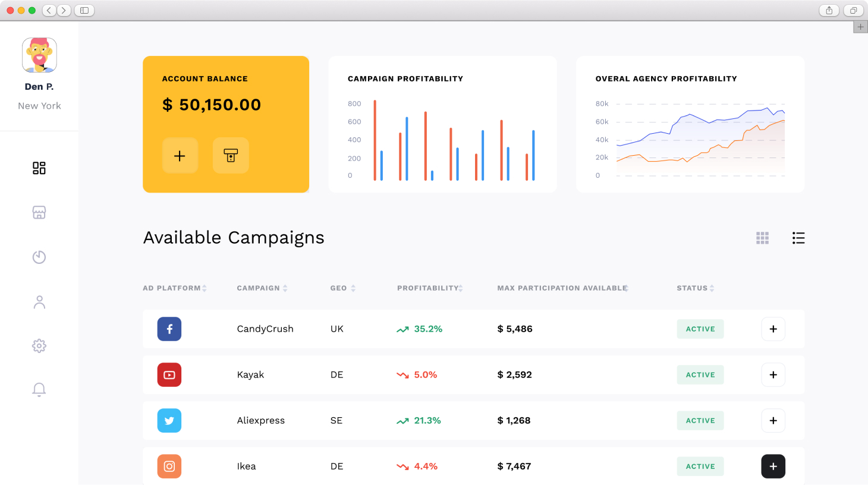This screenshot has height=485, width=868.
Task: Click the withdraw icon on Account Balance card
Action: click(231, 156)
